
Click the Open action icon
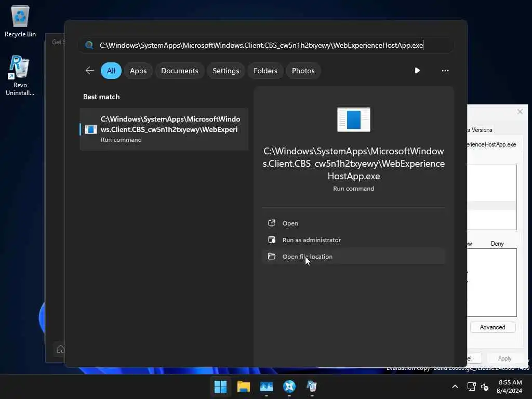[271, 223]
